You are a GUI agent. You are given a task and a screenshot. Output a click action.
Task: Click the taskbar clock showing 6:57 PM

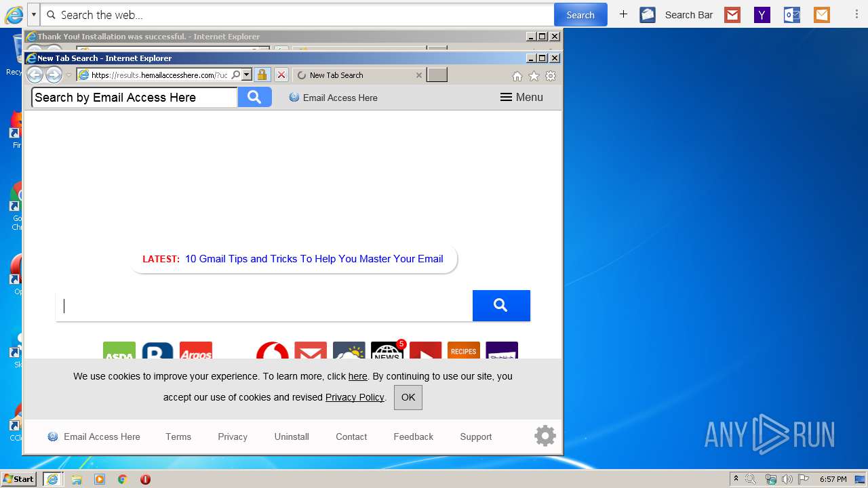(x=833, y=479)
